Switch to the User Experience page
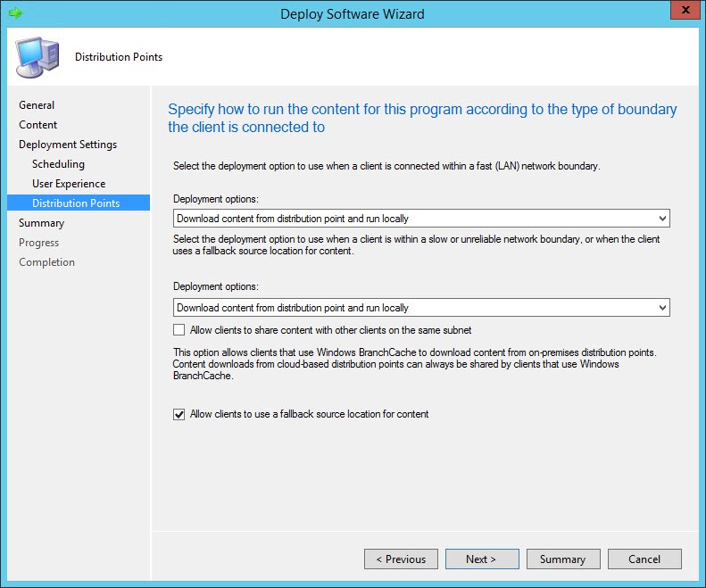Screen dimensions: 706x588 [x=69, y=184]
